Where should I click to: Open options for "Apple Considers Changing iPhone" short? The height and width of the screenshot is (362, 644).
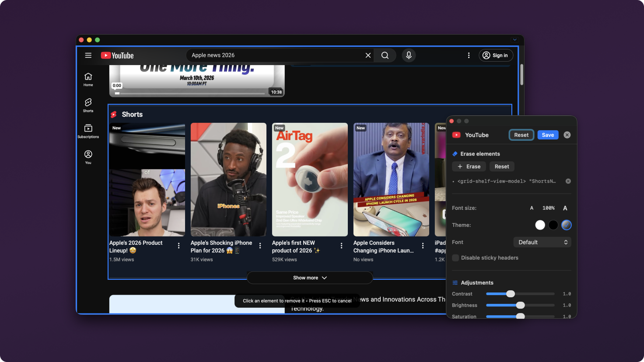(423, 246)
